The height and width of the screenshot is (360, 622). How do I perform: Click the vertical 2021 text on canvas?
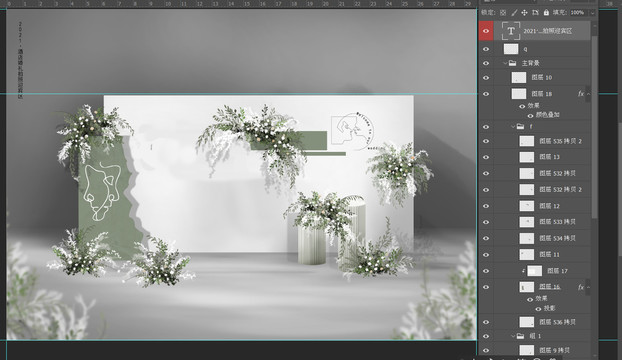(x=20, y=59)
